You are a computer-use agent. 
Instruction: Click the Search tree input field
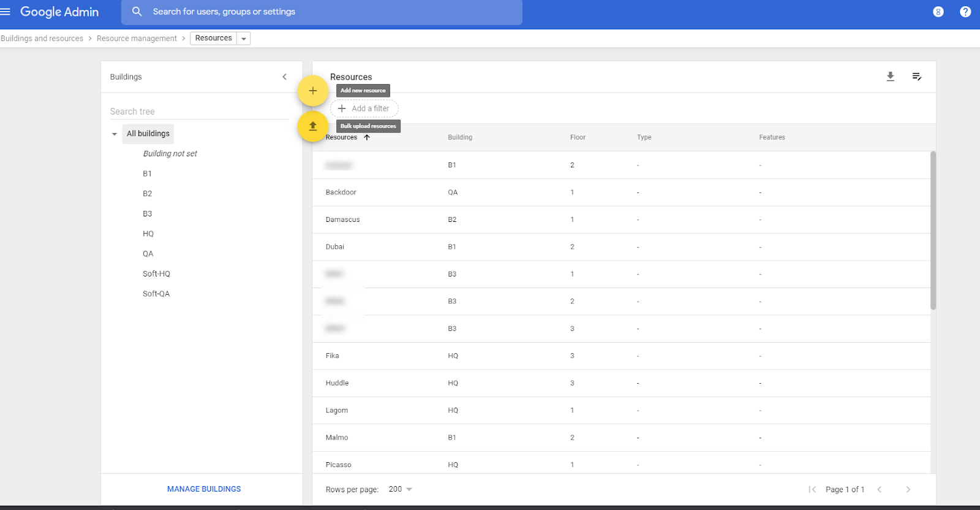[x=198, y=112]
